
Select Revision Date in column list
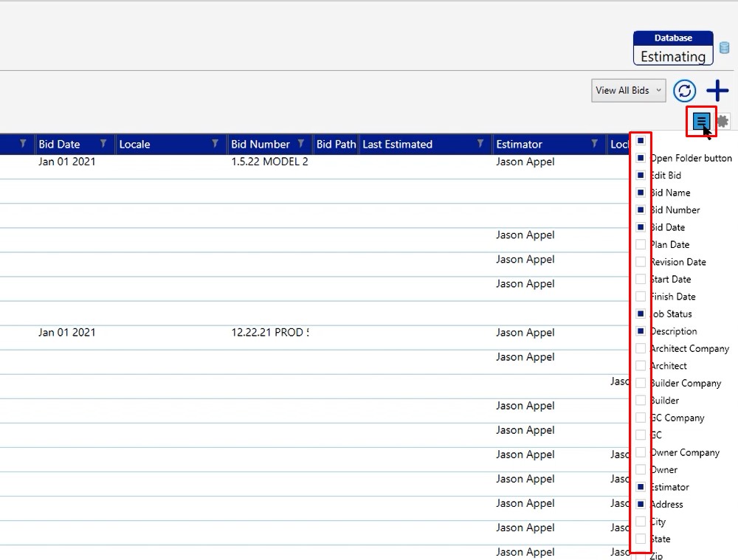(x=678, y=262)
